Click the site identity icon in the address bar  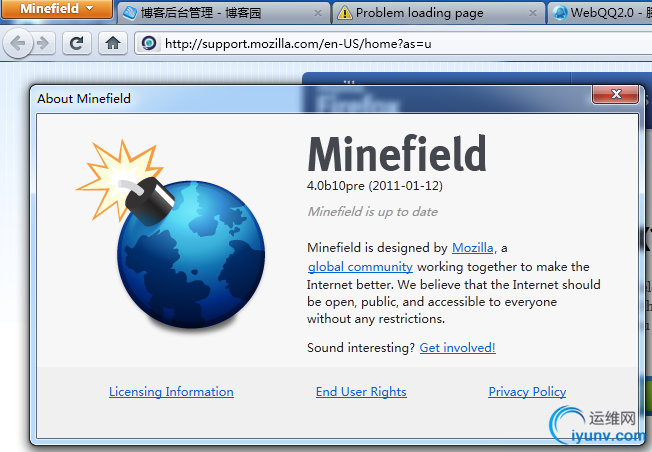[149, 43]
